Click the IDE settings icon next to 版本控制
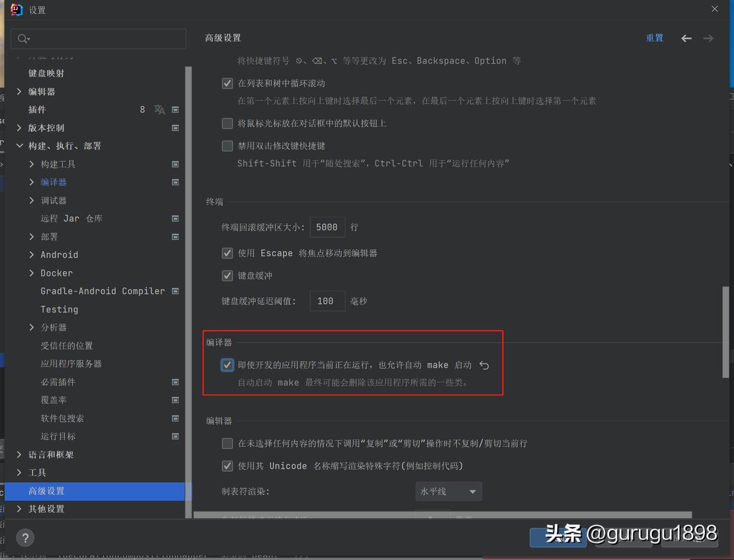734x560 pixels. (175, 128)
